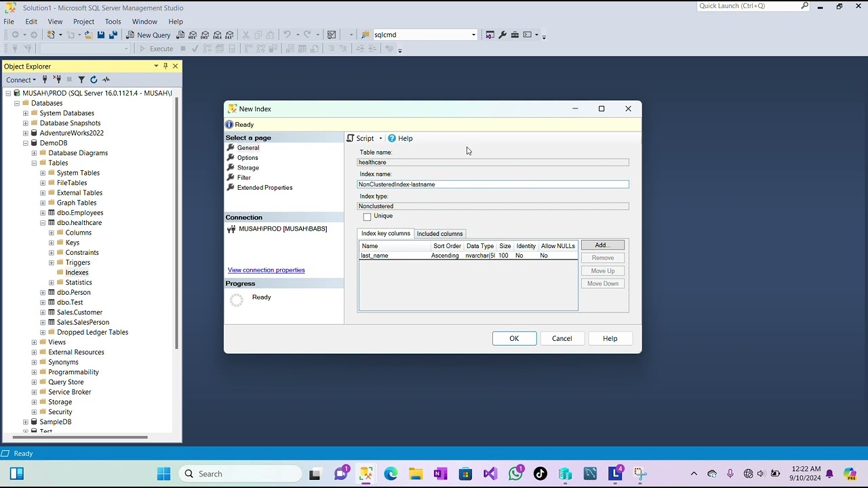Open the View menu

[x=55, y=21]
